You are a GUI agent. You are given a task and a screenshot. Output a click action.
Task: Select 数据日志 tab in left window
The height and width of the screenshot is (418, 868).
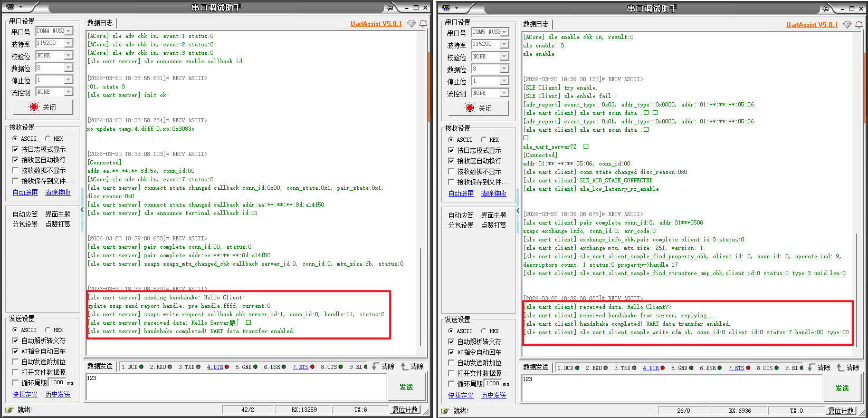click(100, 23)
